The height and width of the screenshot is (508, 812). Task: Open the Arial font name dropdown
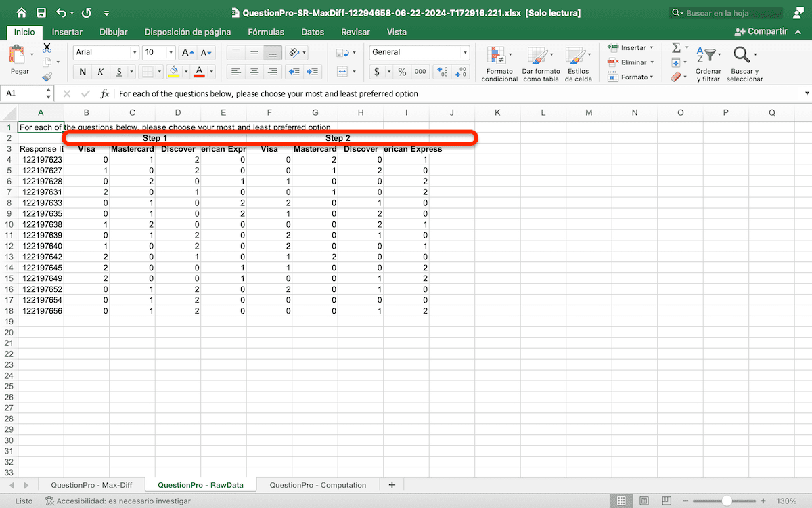tap(135, 52)
